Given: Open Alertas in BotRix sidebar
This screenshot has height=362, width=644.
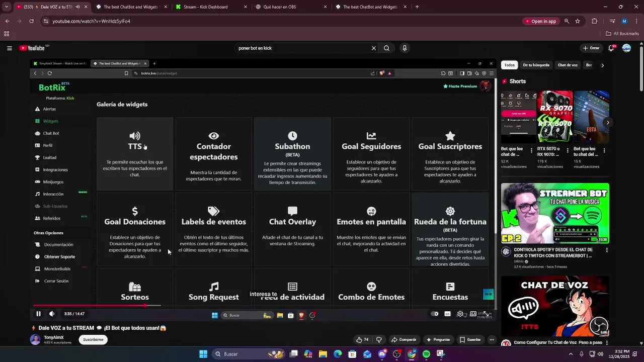Looking at the screenshot, I should coord(49,109).
